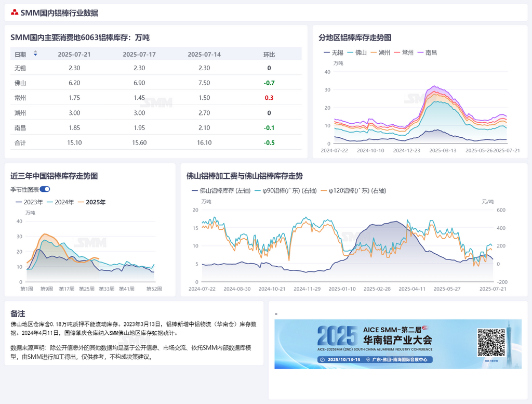Toggle 南昌 series in regional inventory legend
532x404 pixels.
tap(427, 53)
